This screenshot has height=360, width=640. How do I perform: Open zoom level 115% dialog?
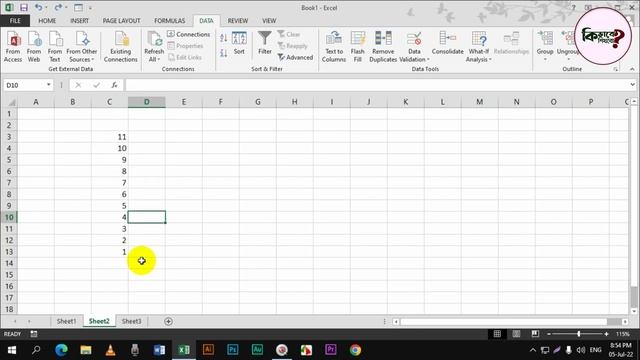623,334
